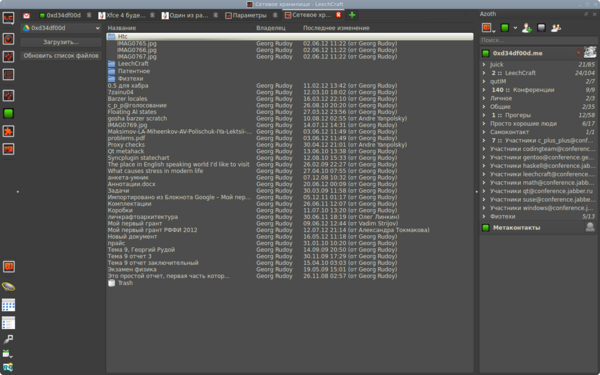The width and height of the screenshot is (600, 375).
Task: Click the green status icon next to Метаконтакты
Action: pyautogui.click(x=486, y=228)
